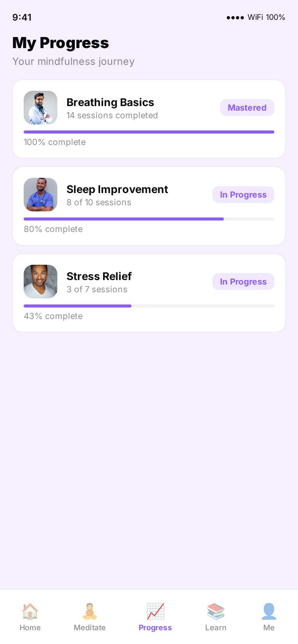Screen dimensions: 298x644
Task: Open the Meditate tab icon
Action: point(89,611)
